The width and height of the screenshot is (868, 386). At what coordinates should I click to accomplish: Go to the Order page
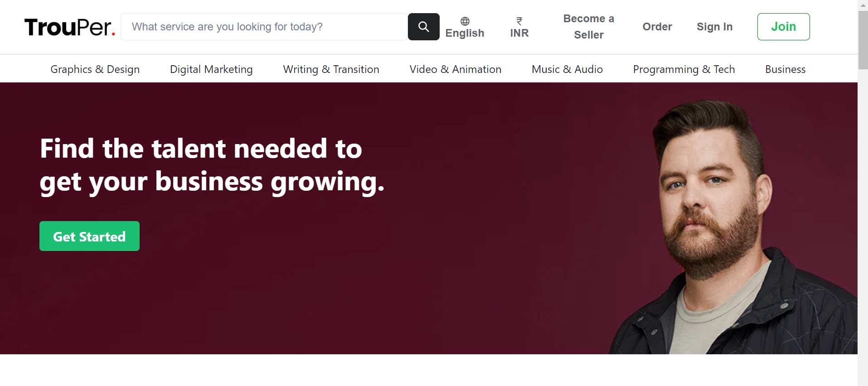(657, 27)
